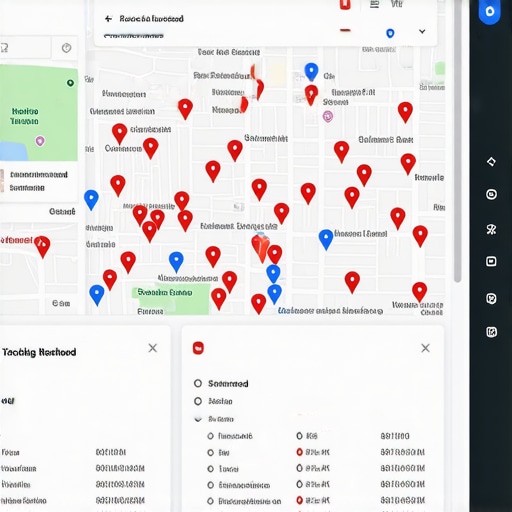This screenshot has height=512, width=512.
Task: Click the pink circular marker on the map
Action: [x=328, y=116]
